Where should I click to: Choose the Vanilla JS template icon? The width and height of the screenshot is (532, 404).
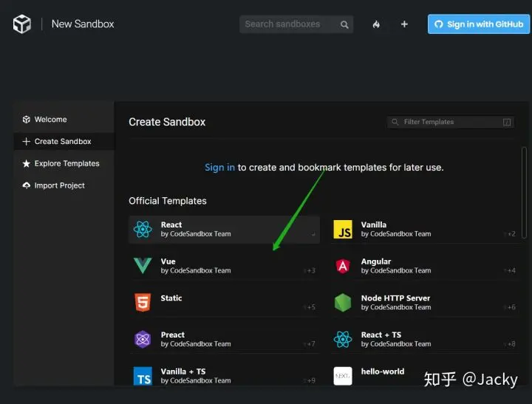click(343, 229)
